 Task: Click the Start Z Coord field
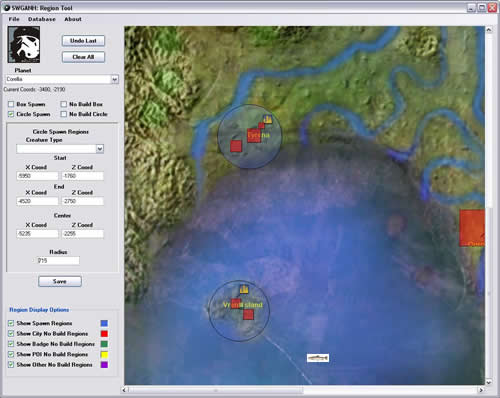click(x=83, y=176)
